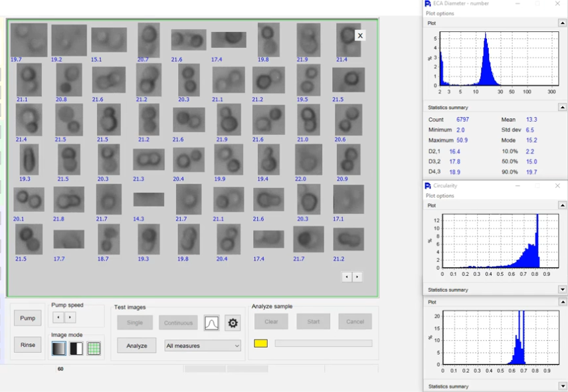Select the particle thumbnail labeled 20.6
This screenshot has height=392, width=568.
tap(349, 120)
